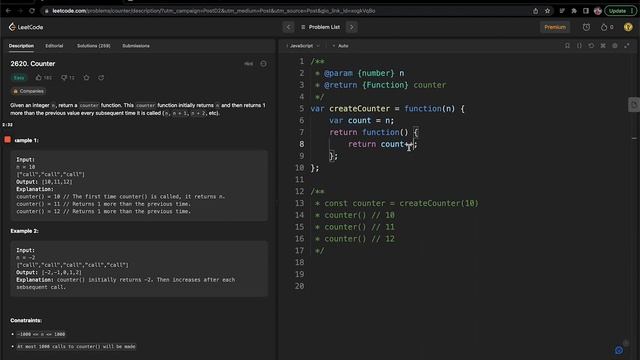This screenshot has height=360, width=640.
Task: Open the Problem List
Action: click(x=320, y=27)
